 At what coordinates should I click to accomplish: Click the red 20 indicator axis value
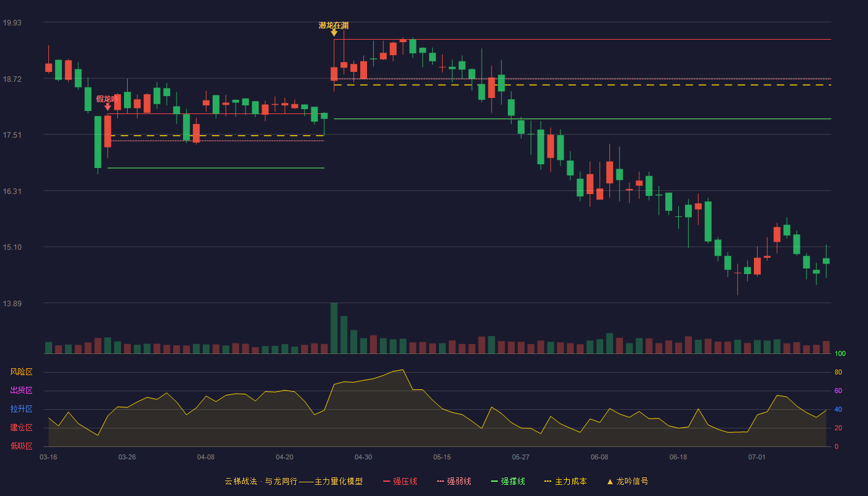(838, 428)
